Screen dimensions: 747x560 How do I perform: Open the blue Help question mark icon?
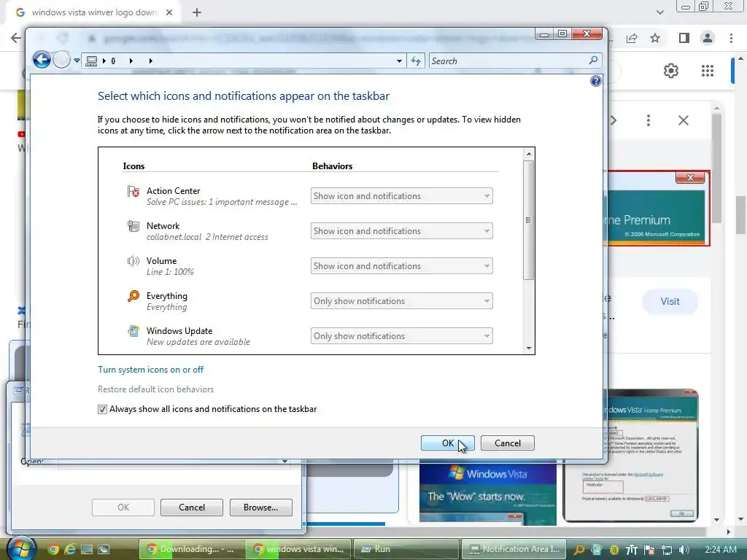tap(595, 81)
